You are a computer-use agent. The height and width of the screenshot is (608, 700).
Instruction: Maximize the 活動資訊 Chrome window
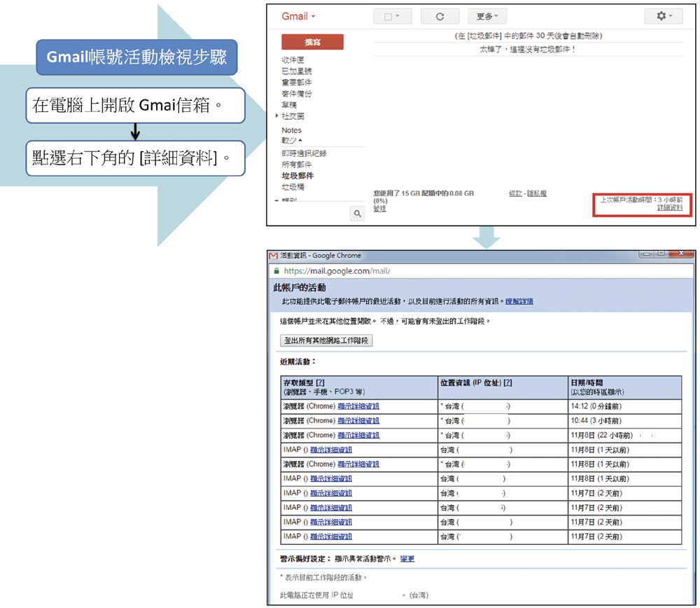[x=661, y=254]
